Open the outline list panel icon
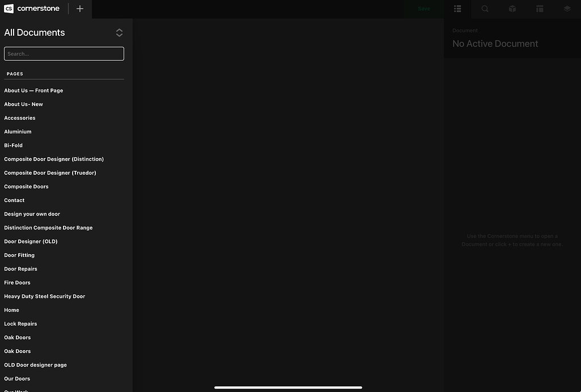 click(457, 9)
